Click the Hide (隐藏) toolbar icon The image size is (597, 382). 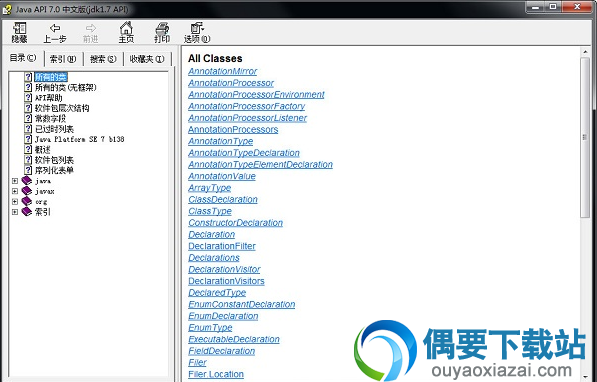pyautogui.click(x=19, y=32)
